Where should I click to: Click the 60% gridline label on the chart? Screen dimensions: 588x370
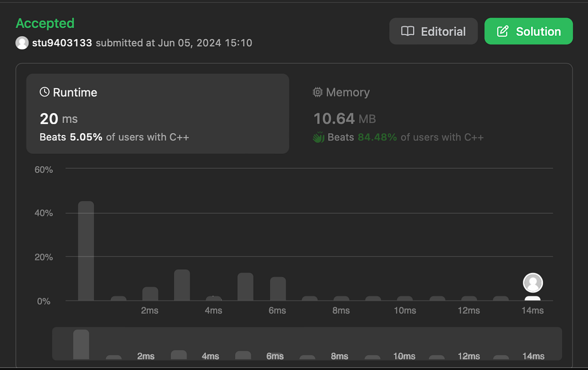(44, 169)
